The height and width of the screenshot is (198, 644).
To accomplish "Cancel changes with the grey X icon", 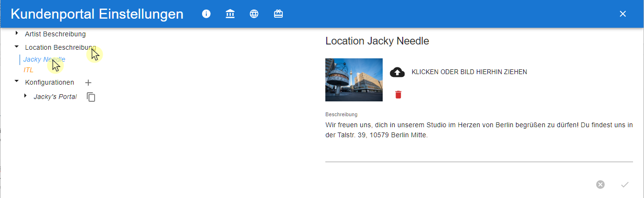I will 601,185.
